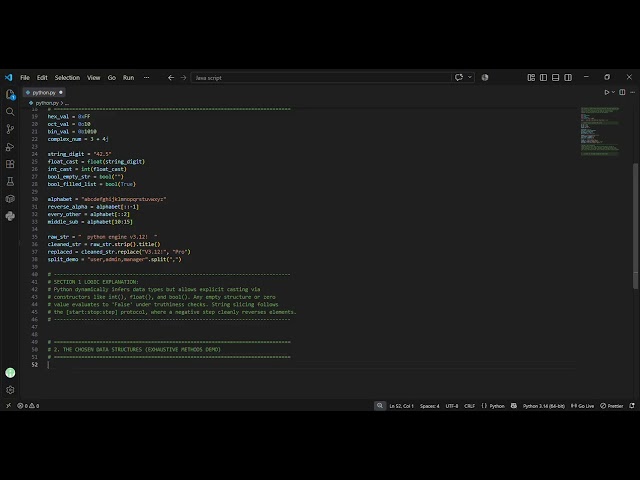Open the editor More Actions ellipsis
Image resolution: width=640 pixels, height=480 pixels.
click(632, 93)
